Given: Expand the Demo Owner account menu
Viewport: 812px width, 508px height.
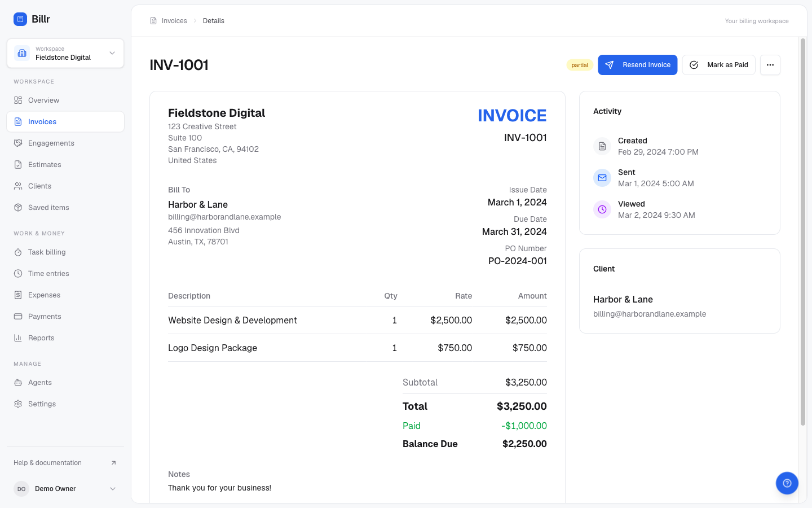Looking at the screenshot, I should coord(65,489).
